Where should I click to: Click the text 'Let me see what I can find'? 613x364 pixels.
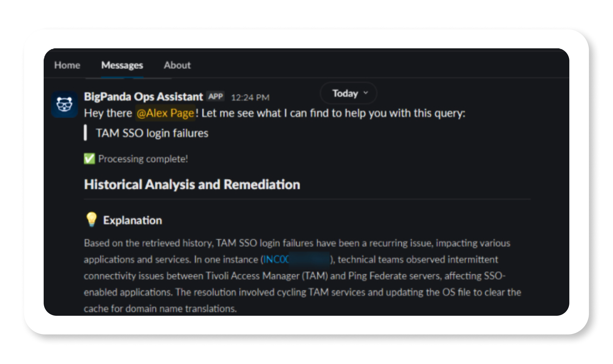(265, 113)
